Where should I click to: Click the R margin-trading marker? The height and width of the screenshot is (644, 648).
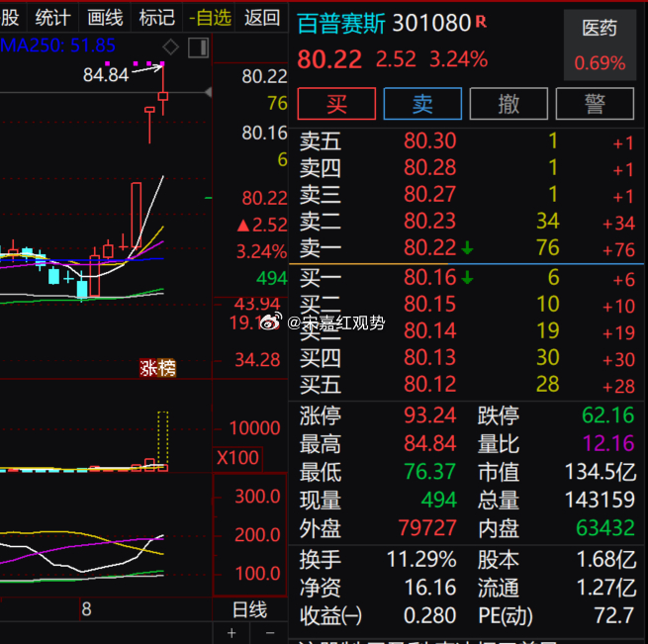coord(481,21)
